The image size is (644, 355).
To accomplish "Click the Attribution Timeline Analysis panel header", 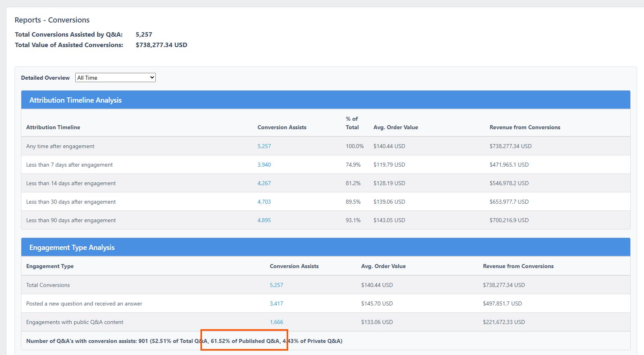I will [x=75, y=100].
